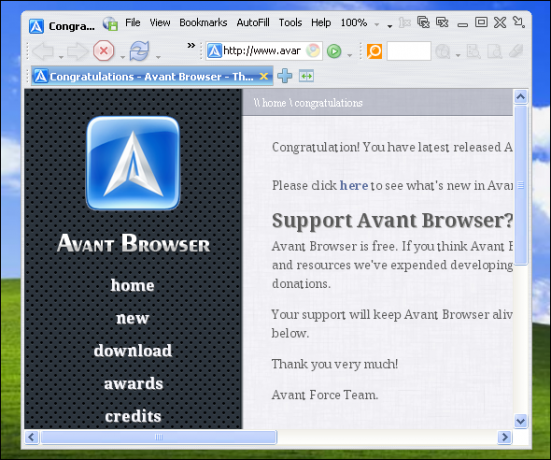The image size is (551, 460).
Task: Follow the 'here' link for what's new
Action: coord(354,185)
